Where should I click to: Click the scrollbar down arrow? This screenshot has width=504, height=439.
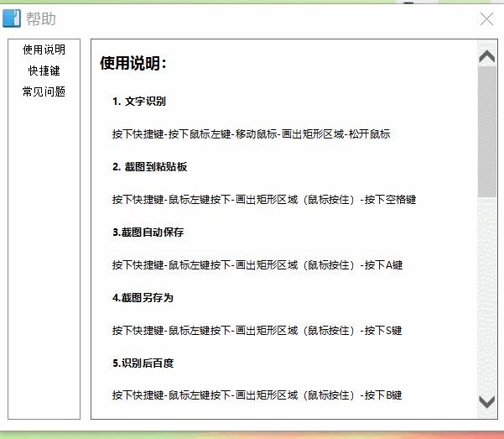(x=487, y=402)
